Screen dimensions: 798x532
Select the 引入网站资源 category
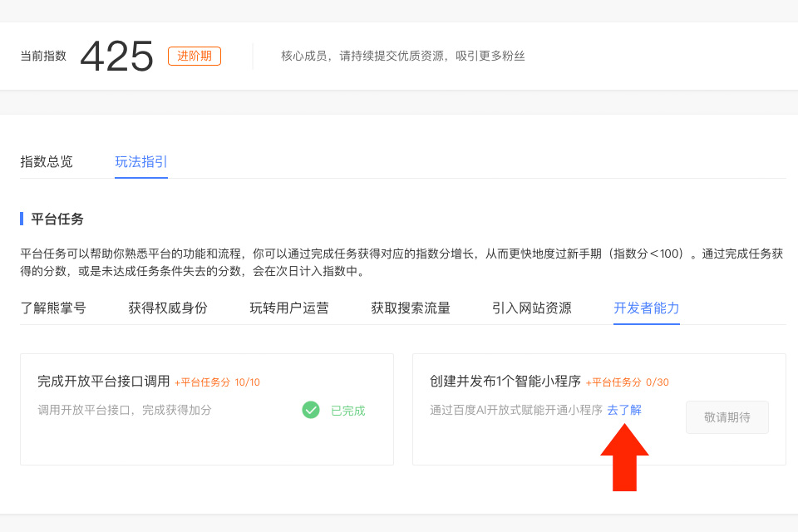tap(533, 307)
